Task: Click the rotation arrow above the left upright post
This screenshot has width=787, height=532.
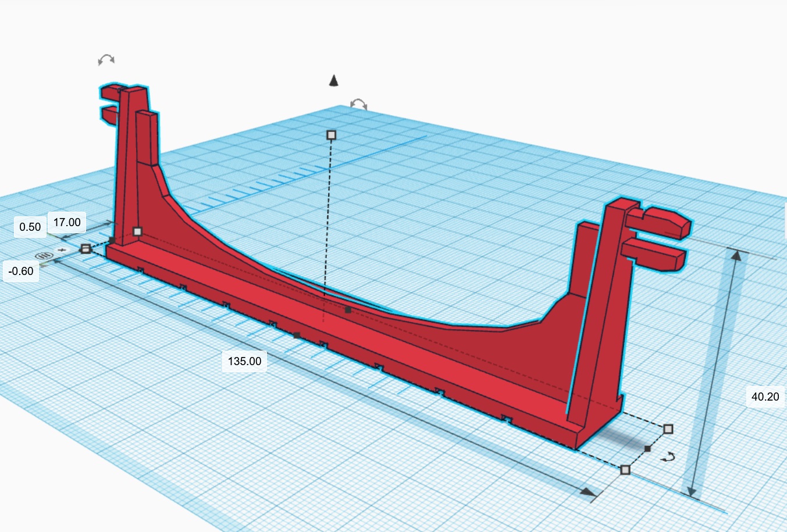Action: [x=106, y=59]
